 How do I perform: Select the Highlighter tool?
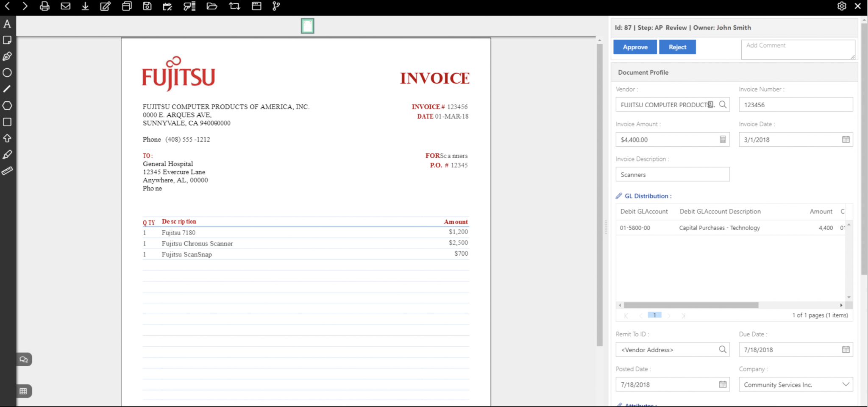coord(7,155)
